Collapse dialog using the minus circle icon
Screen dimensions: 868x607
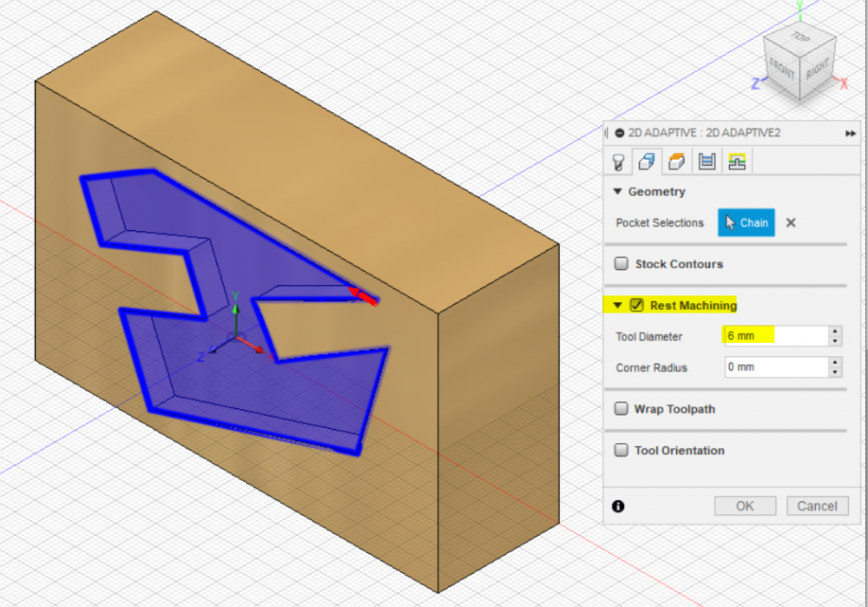[620, 133]
